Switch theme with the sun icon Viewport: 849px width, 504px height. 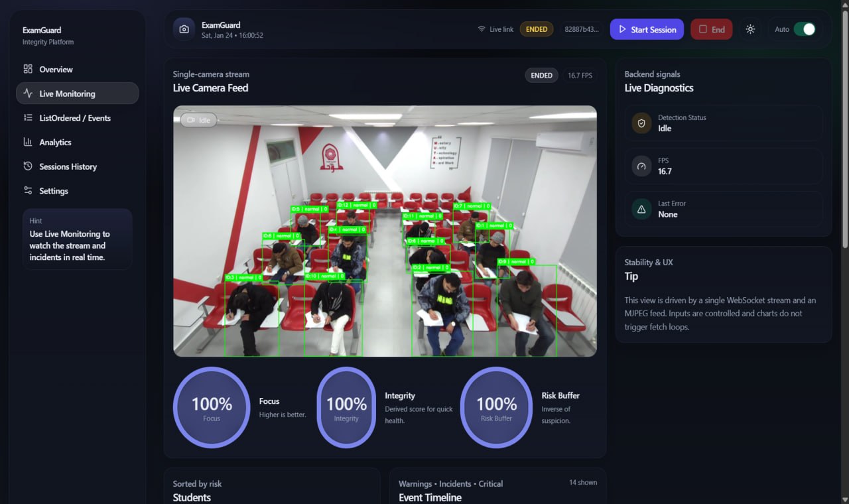click(x=750, y=29)
